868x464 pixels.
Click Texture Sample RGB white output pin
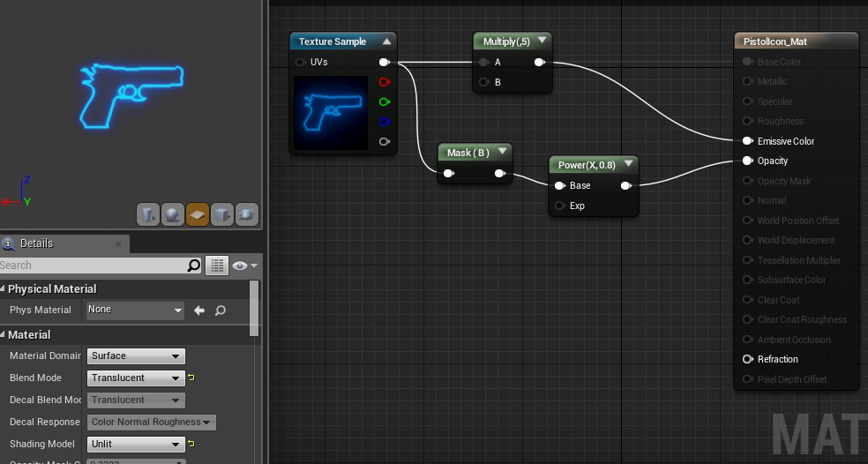click(385, 62)
